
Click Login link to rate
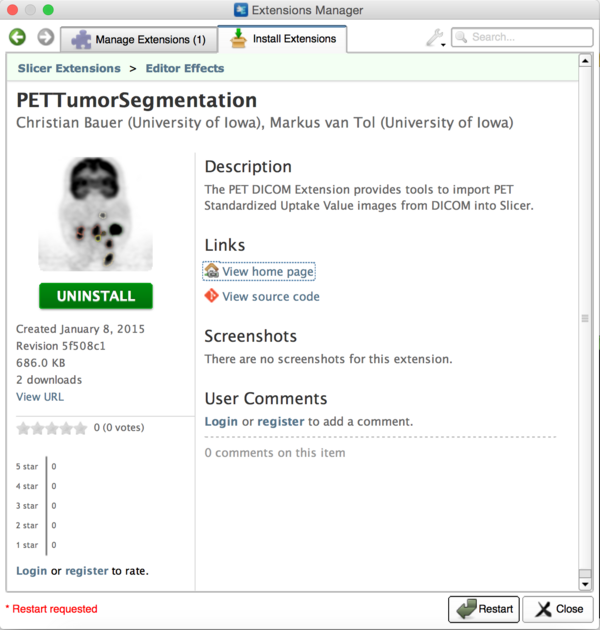point(31,571)
